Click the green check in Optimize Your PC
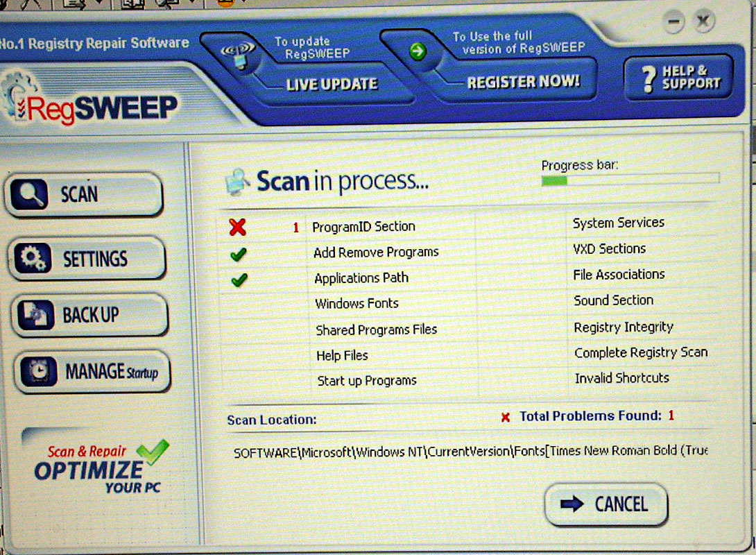 coord(153,452)
